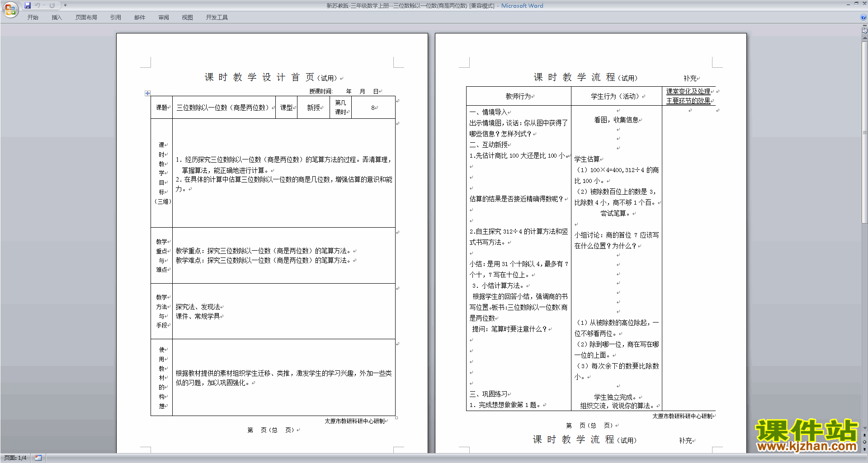Click the 课件、常规学具 text
868x463 pixels.
pos(198,316)
